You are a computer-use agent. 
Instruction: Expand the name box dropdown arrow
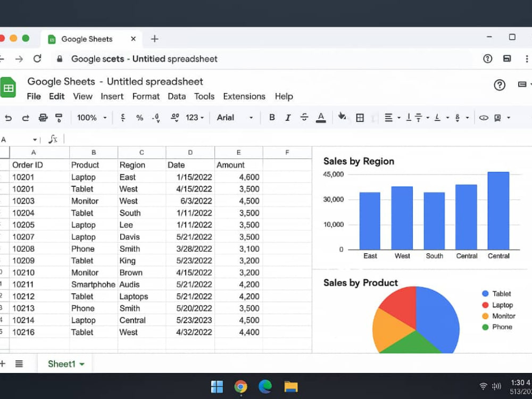pyautogui.click(x=35, y=140)
